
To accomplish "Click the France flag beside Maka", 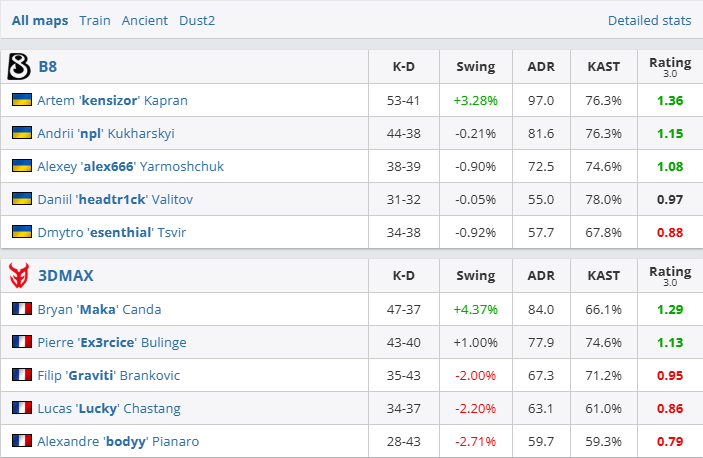I will (x=21, y=309).
